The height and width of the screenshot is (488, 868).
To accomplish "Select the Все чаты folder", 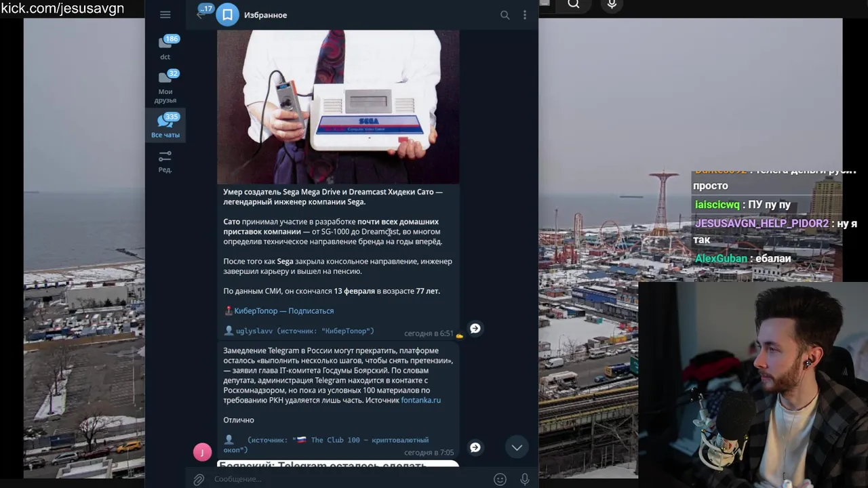I will (x=165, y=126).
